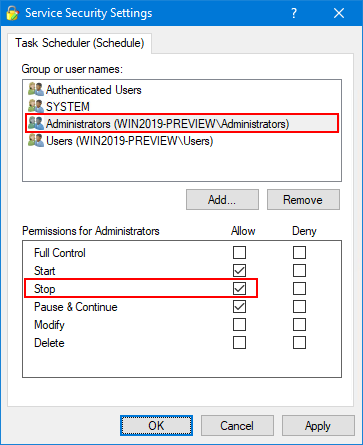Click the Users group icon in list

pyautogui.click(x=36, y=140)
